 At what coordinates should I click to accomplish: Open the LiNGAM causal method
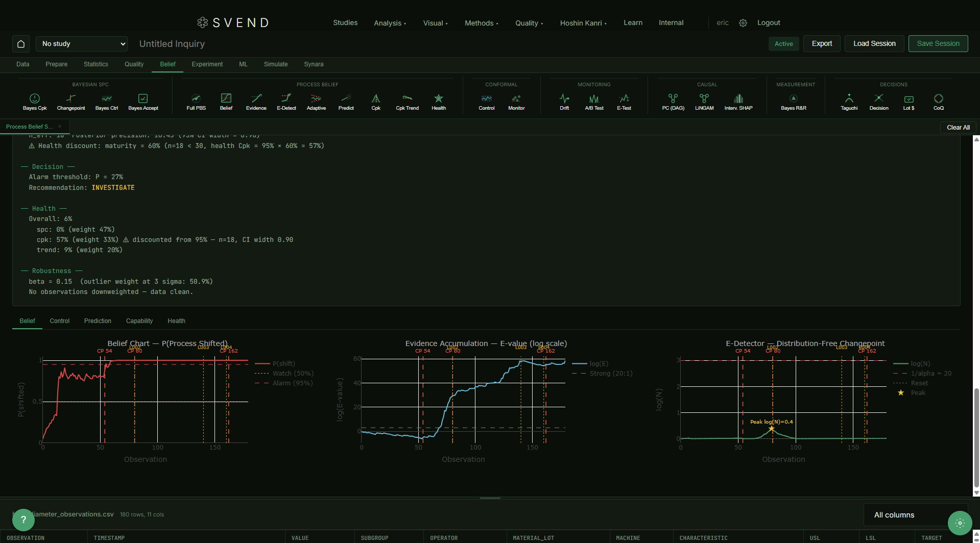[704, 101]
